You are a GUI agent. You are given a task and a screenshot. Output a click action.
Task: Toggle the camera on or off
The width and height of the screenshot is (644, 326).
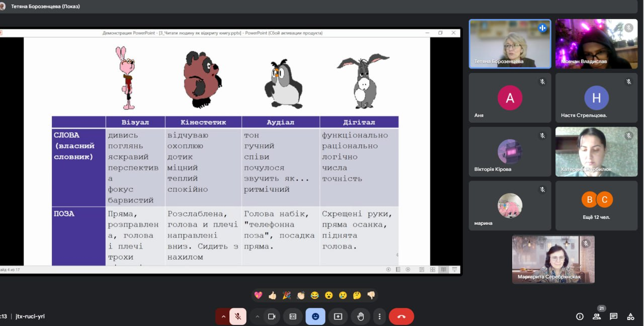(272, 316)
